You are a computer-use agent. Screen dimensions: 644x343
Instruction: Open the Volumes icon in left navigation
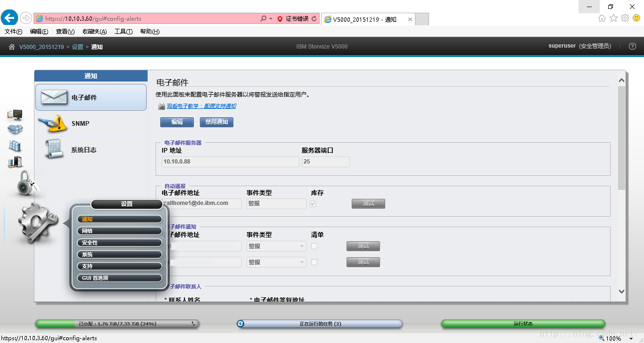tap(15, 146)
